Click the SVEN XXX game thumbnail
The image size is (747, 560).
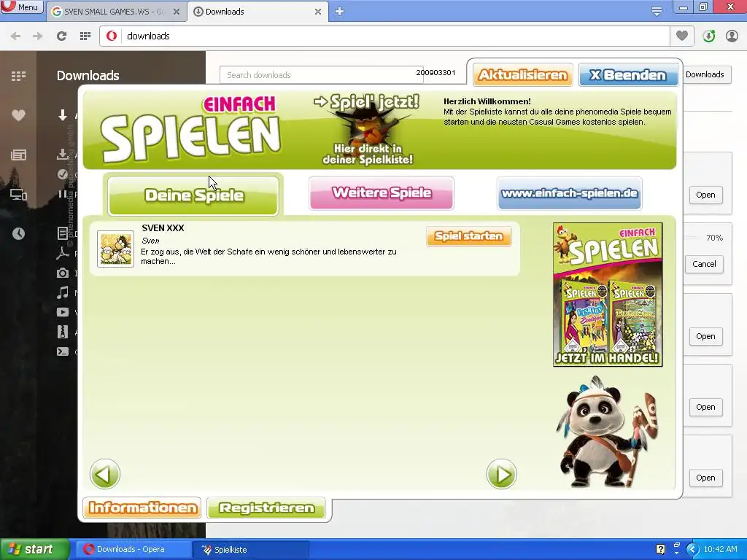click(115, 249)
